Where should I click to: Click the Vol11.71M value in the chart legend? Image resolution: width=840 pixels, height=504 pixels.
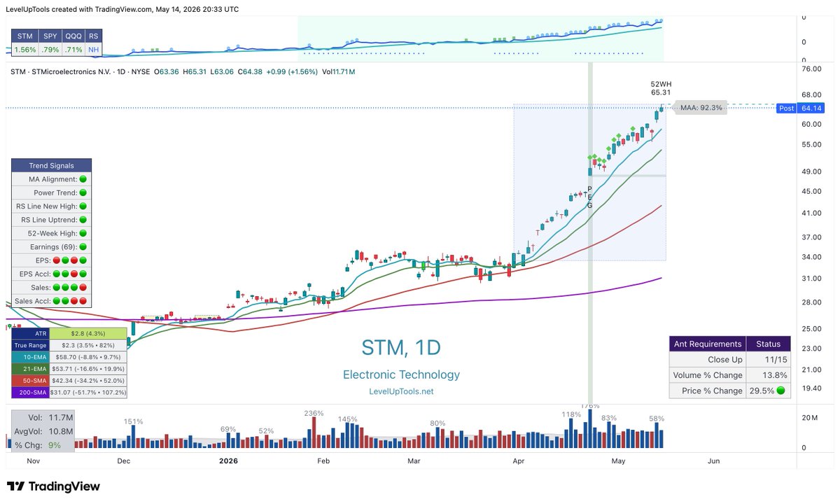click(339, 71)
